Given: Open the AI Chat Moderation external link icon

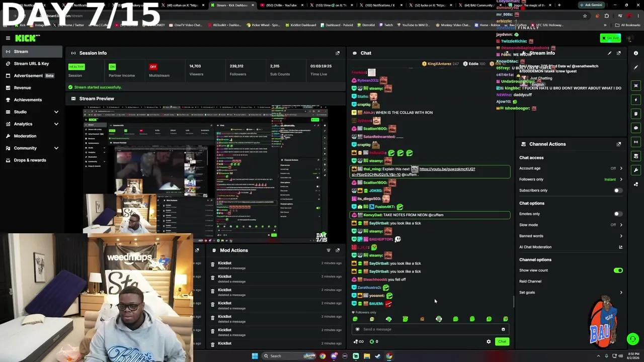Looking at the screenshot, I should 620,247.
